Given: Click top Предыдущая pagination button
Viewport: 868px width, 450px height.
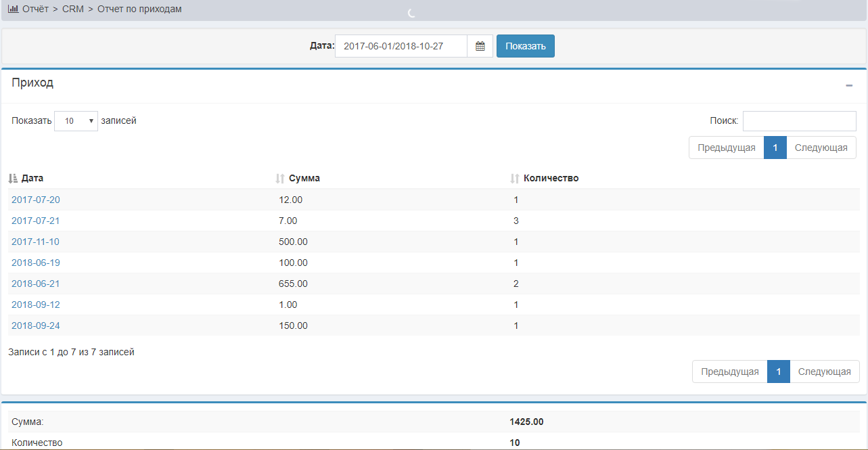Looking at the screenshot, I should (x=726, y=148).
